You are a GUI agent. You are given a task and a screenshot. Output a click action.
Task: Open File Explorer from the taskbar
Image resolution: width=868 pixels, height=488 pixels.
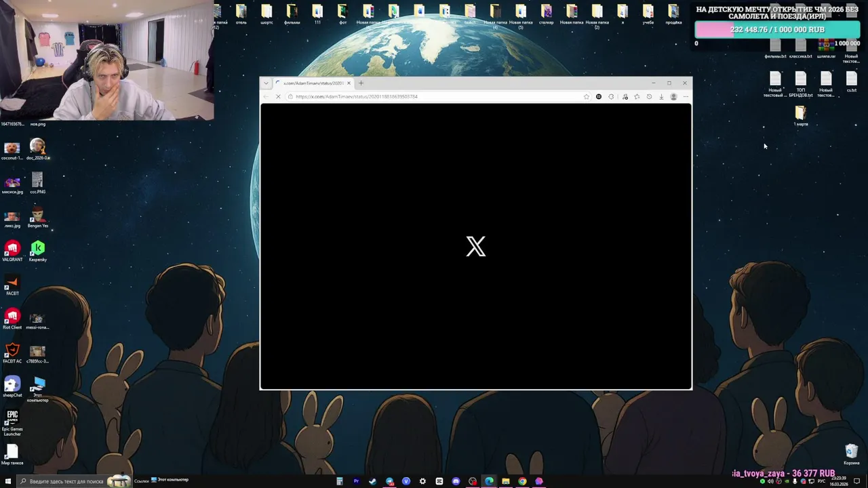[x=506, y=481]
